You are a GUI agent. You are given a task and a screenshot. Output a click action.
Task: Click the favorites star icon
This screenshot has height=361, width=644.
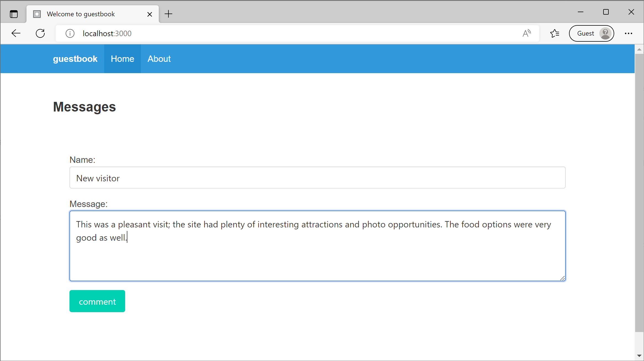click(554, 33)
